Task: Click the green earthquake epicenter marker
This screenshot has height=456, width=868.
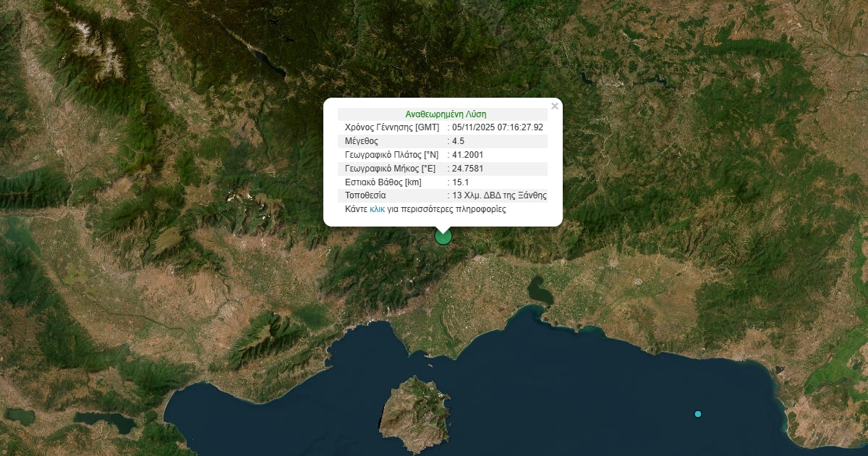Action: pyautogui.click(x=443, y=237)
